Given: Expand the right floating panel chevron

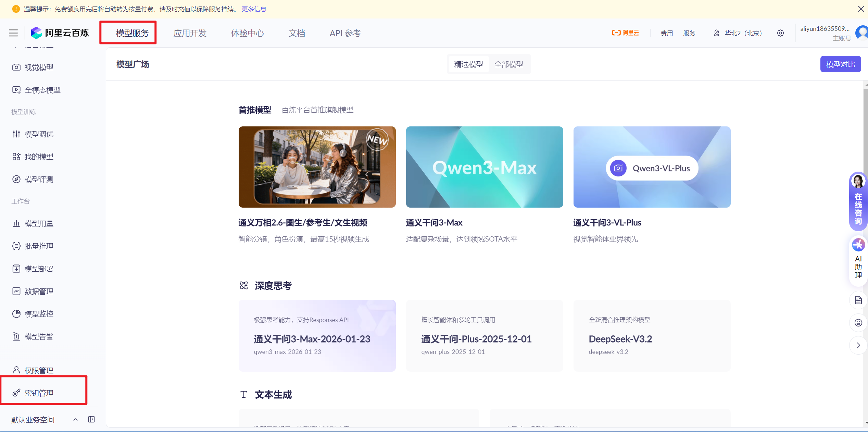Looking at the screenshot, I should click(858, 345).
